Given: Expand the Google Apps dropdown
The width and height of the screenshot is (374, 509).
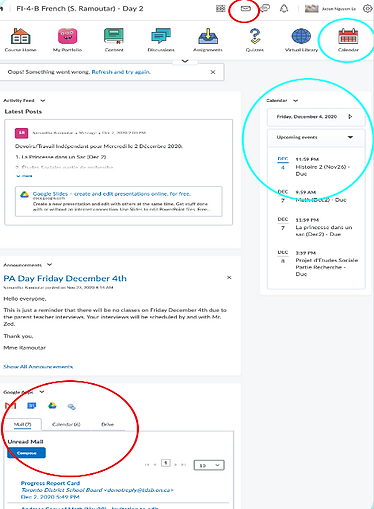Looking at the screenshot, I should [x=42, y=392].
